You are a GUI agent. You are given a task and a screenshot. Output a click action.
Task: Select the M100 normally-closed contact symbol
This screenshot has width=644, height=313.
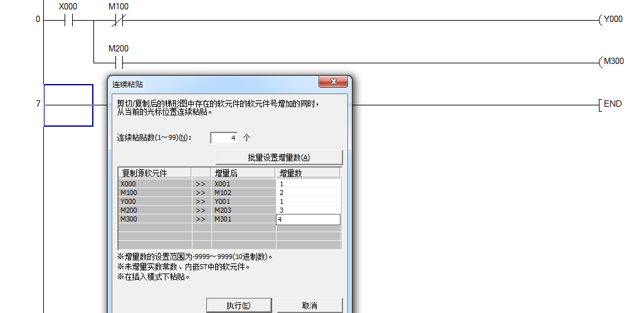[x=119, y=20]
